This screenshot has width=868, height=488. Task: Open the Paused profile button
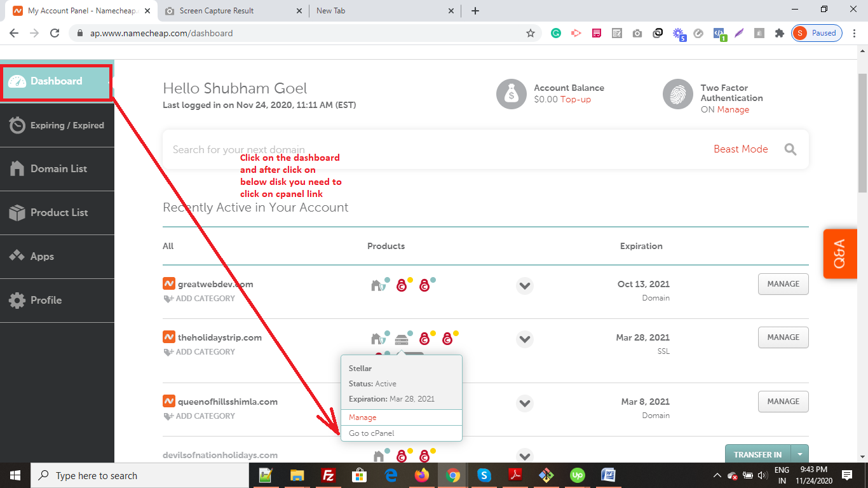coord(817,33)
